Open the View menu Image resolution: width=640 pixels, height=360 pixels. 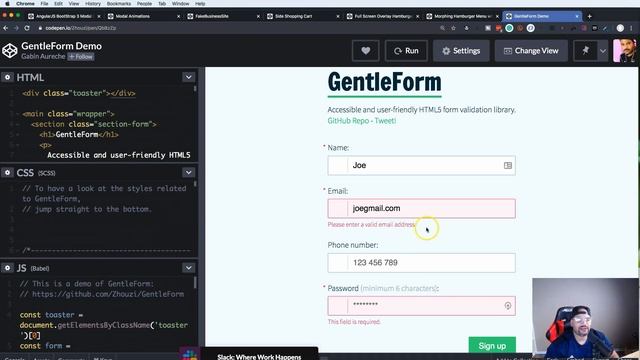click(74, 4)
